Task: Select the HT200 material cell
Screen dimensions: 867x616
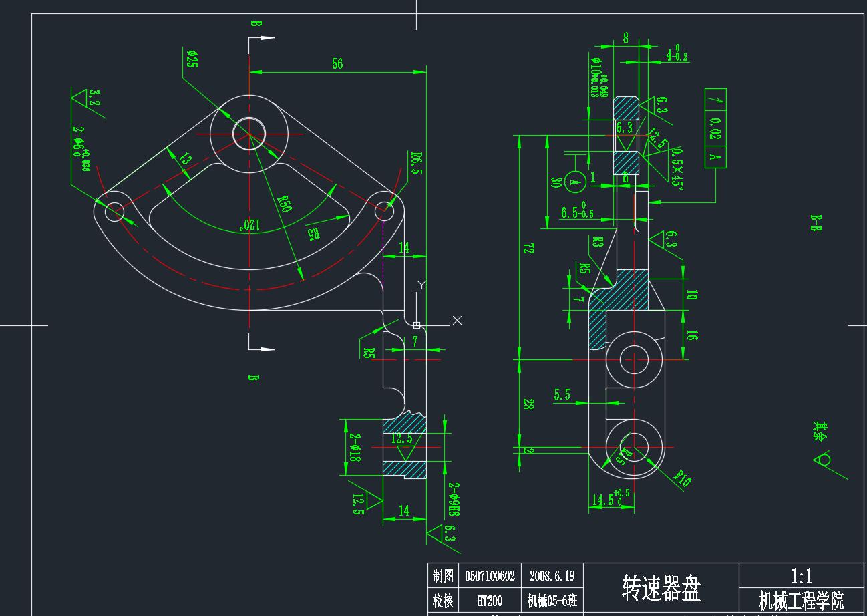Action: (x=490, y=601)
